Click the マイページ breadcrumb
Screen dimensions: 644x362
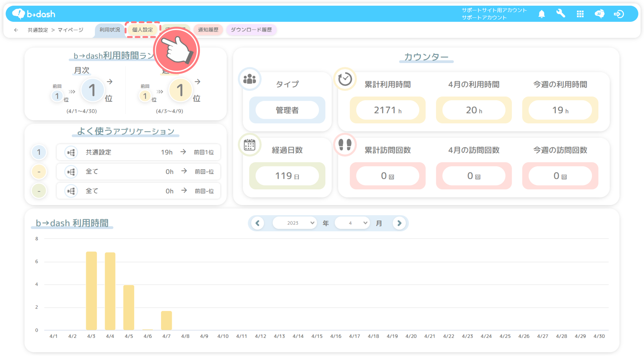pos(71,30)
